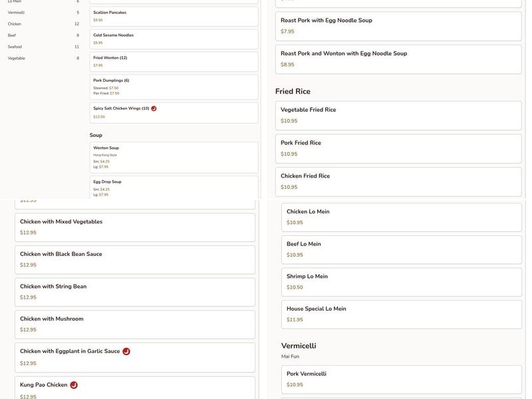Choose the small size price on Wonton Soup
532x399 pixels.
pos(100,160)
